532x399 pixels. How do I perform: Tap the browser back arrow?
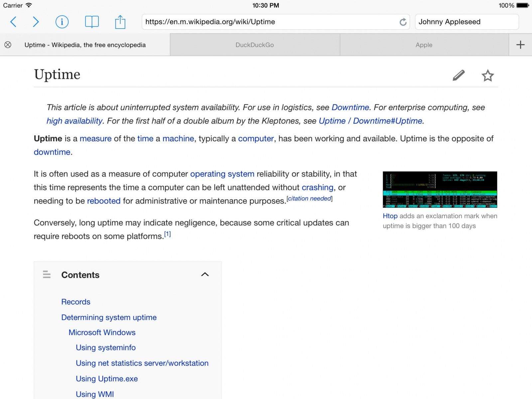pos(13,22)
